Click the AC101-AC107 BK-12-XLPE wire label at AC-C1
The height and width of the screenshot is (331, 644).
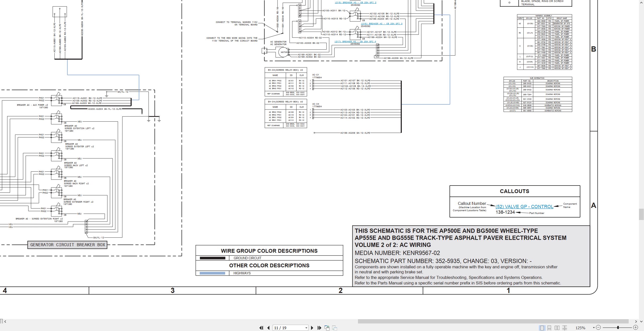(355, 81)
